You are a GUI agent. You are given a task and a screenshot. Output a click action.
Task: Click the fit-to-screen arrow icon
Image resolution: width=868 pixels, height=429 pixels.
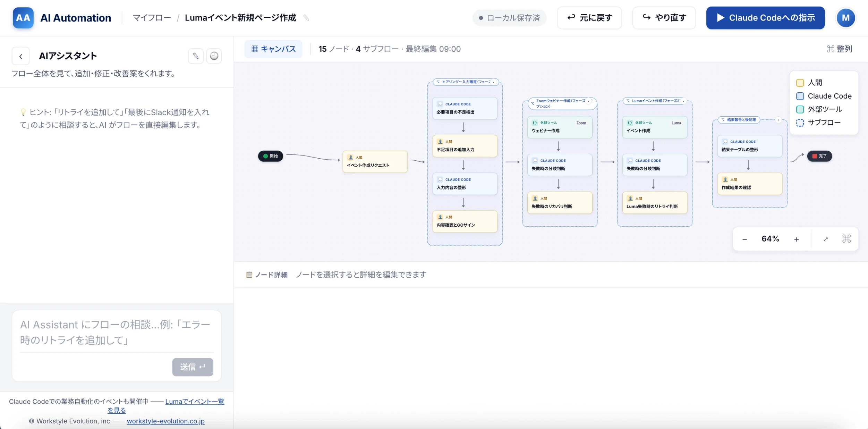click(x=826, y=239)
